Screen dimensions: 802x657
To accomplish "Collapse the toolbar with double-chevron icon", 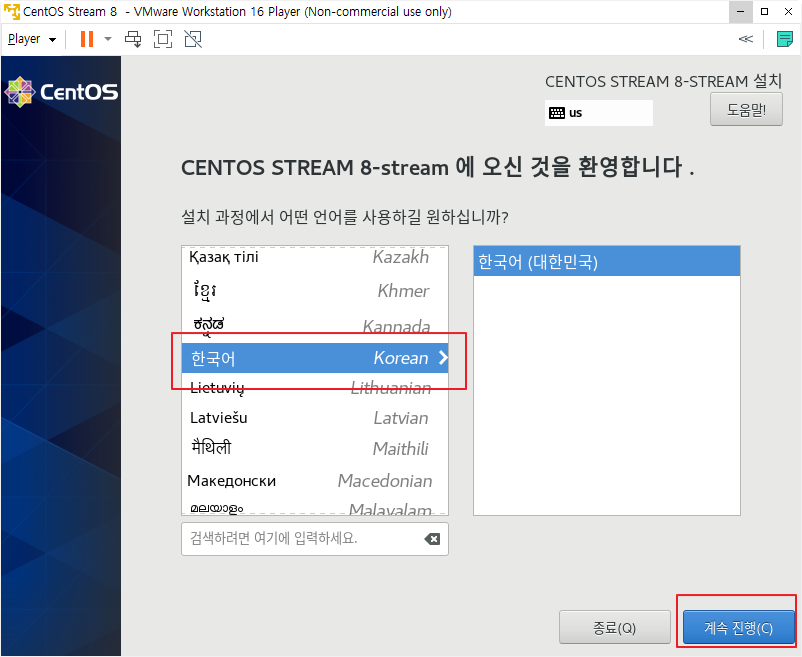I will [x=746, y=39].
